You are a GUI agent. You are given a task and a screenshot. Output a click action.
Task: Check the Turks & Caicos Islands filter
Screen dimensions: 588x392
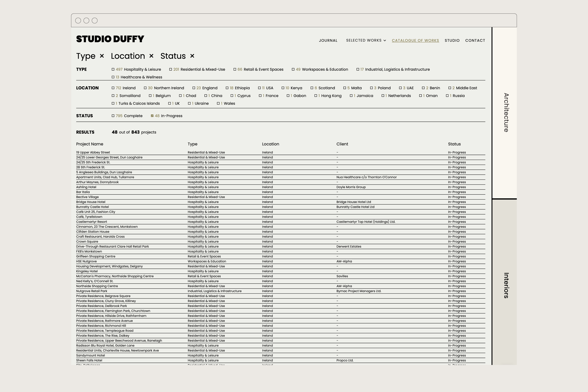coord(113,103)
